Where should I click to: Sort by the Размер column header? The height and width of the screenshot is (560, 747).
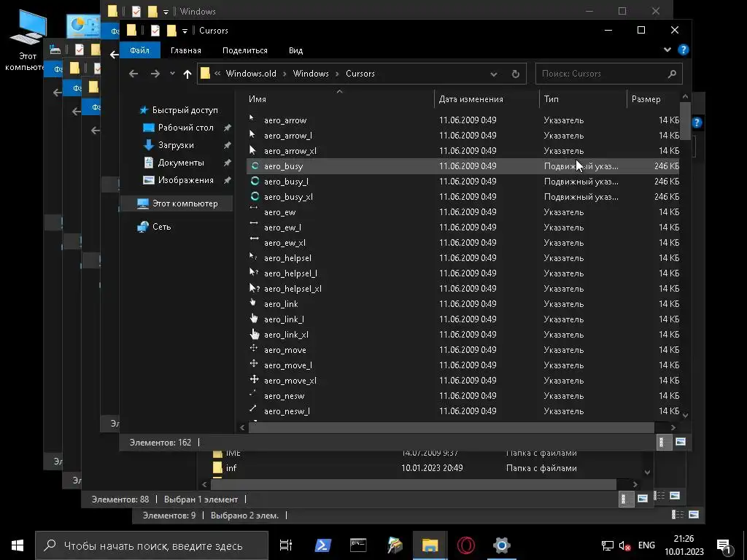click(653, 99)
